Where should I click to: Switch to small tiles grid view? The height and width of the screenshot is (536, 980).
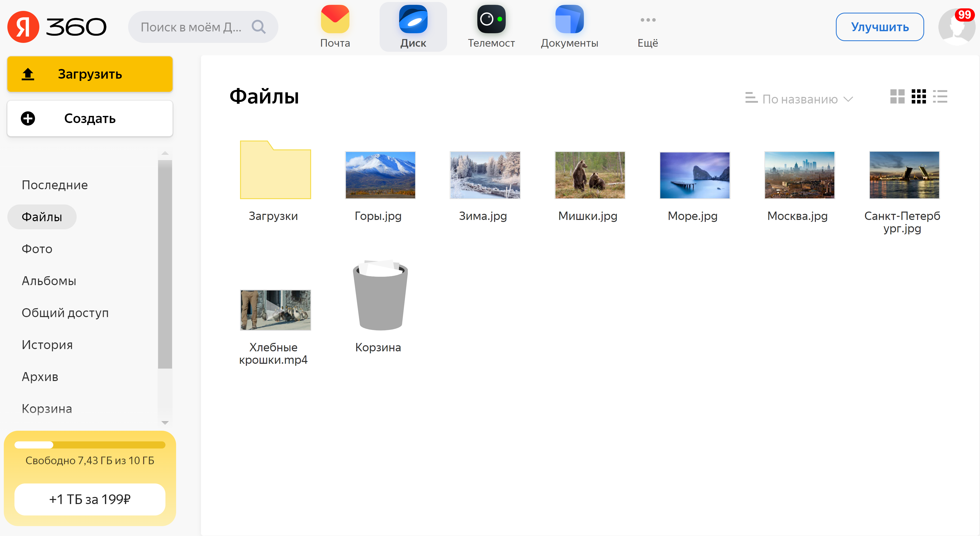[x=919, y=97]
